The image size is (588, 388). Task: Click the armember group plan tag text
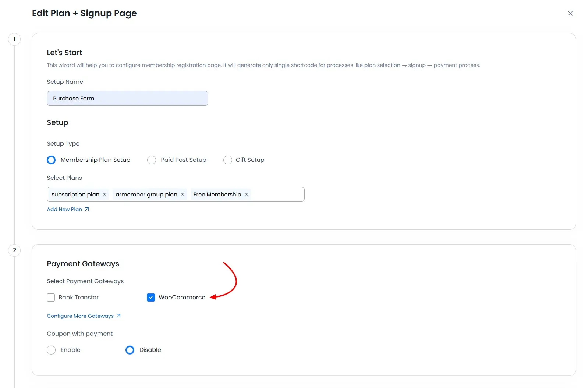click(146, 194)
